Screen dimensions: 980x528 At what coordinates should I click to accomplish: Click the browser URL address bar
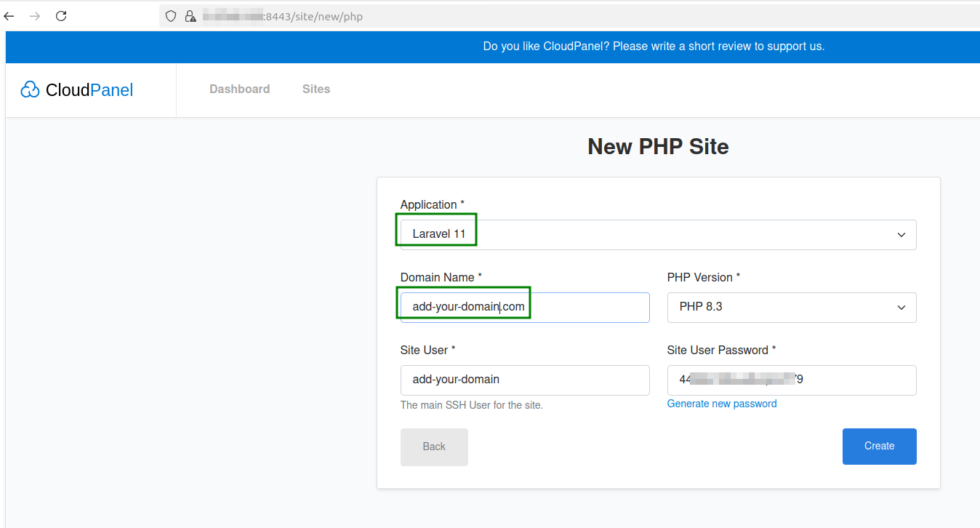567,16
